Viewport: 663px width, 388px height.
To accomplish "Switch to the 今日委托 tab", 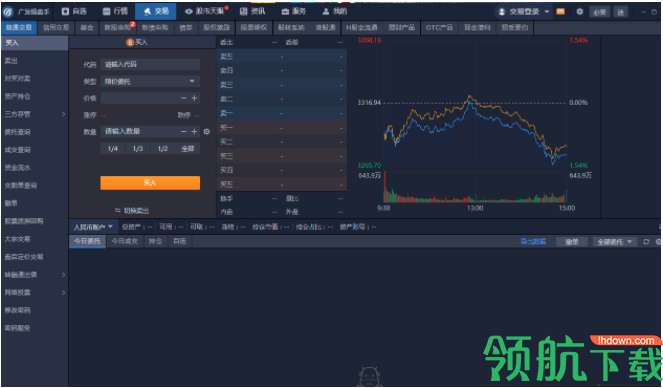I will (x=87, y=241).
